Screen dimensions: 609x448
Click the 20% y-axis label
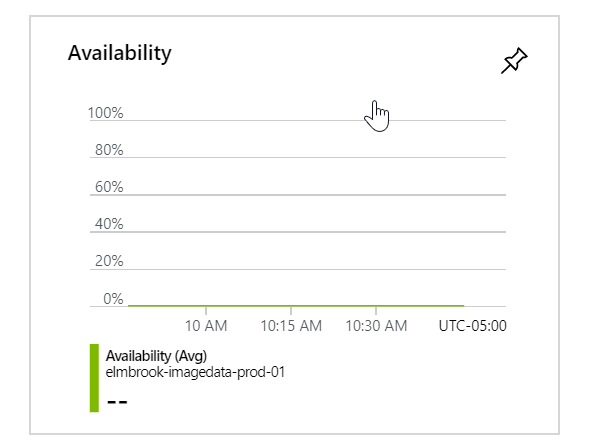pos(108,261)
